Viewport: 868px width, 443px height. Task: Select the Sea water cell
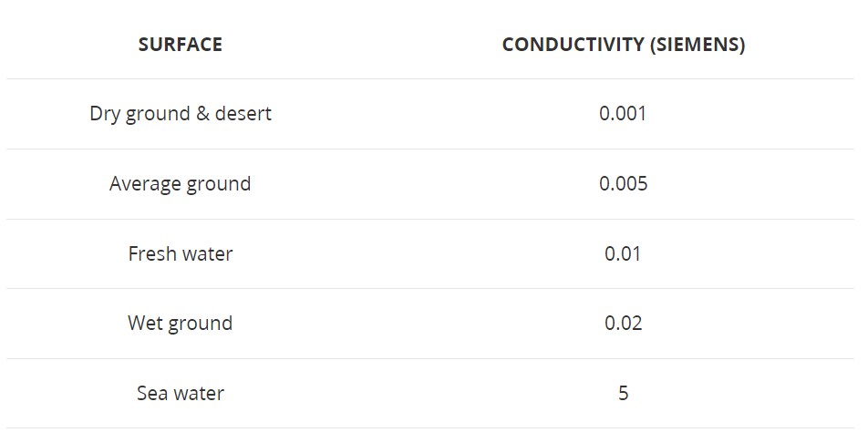(x=181, y=393)
